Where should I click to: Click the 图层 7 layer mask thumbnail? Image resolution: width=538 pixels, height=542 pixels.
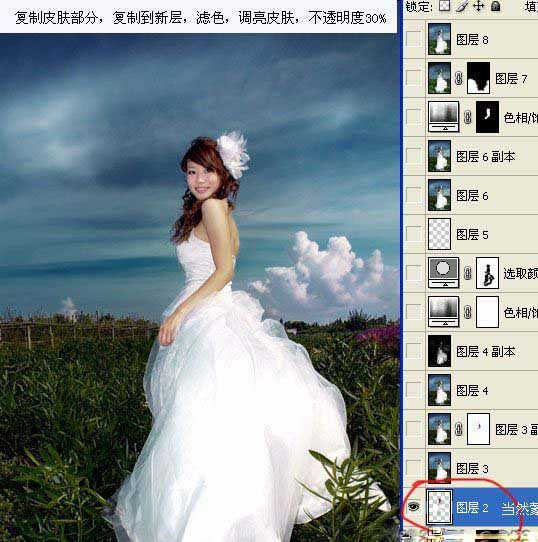479,78
